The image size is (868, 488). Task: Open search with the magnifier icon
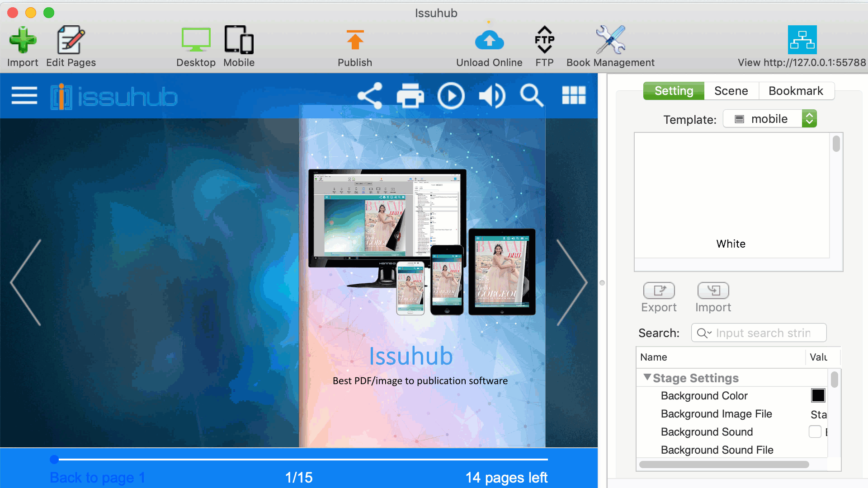click(531, 95)
